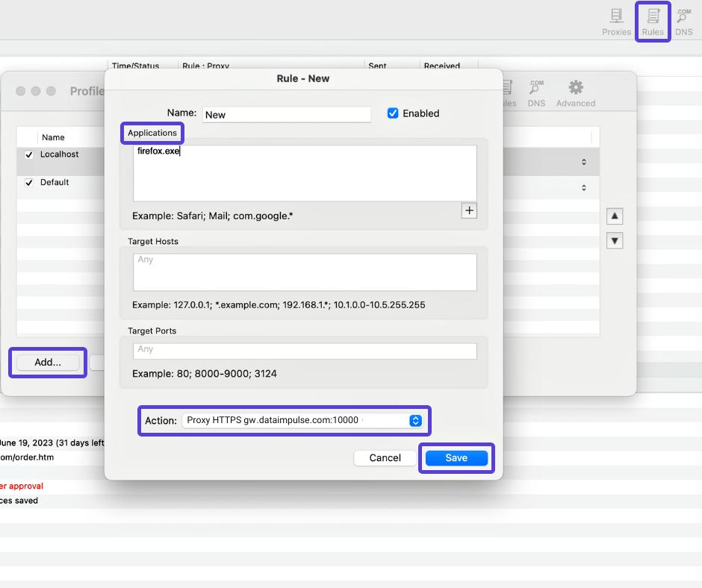Click the Add... button in Profile window
Screen dimensions: 702x588
click(48, 362)
